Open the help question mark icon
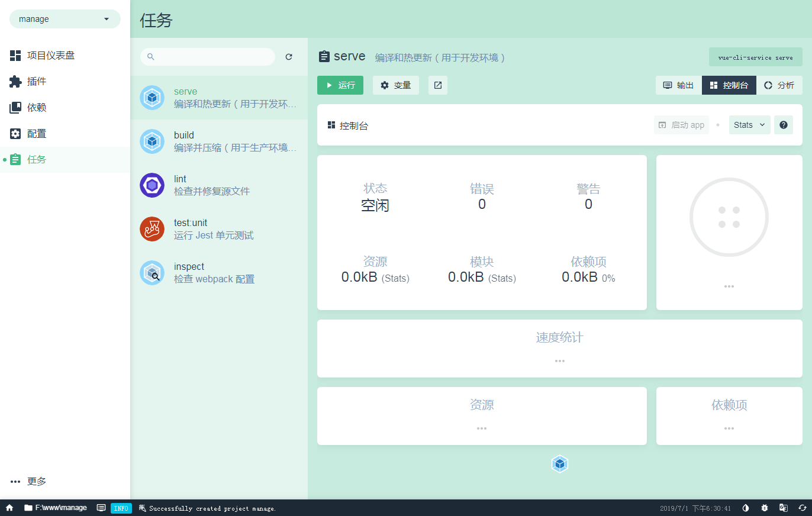This screenshot has height=516, width=812. [783, 125]
